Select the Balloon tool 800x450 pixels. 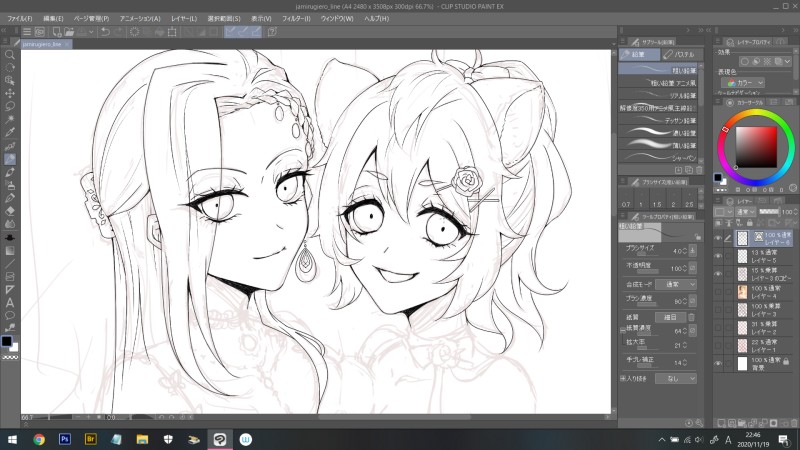[x=10, y=315]
